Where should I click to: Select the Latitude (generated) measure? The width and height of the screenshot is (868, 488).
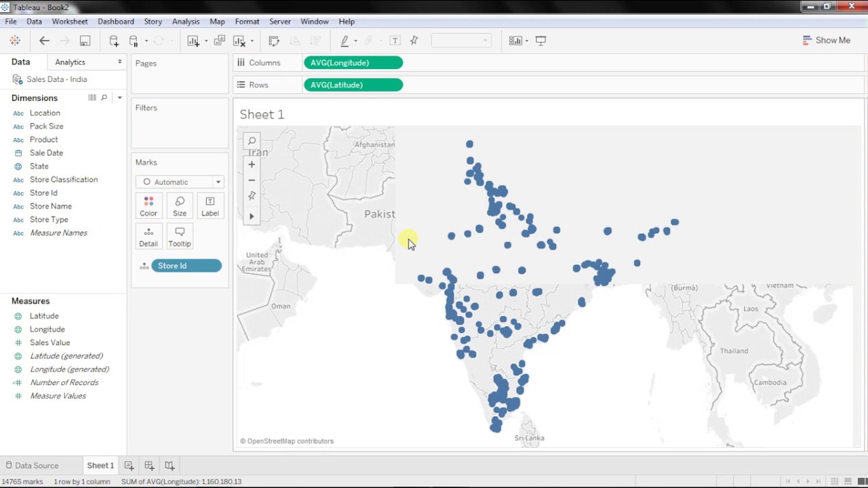pos(66,356)
